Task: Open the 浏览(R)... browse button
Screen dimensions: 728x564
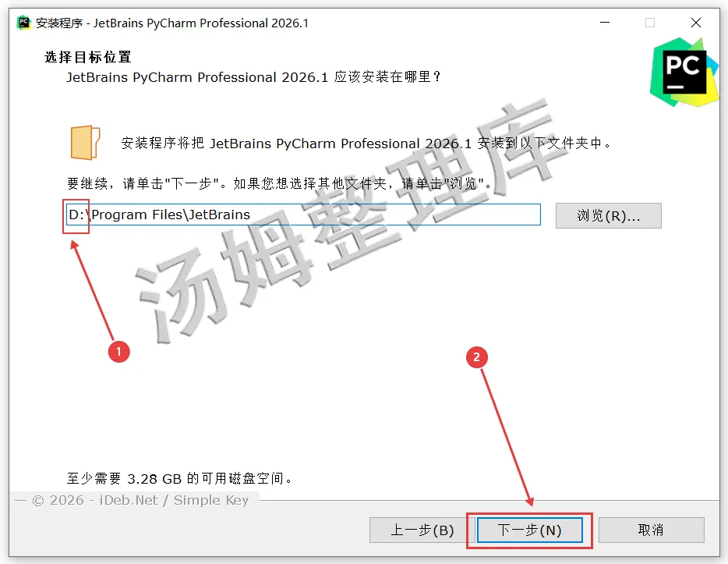Action: click(608, 215)
